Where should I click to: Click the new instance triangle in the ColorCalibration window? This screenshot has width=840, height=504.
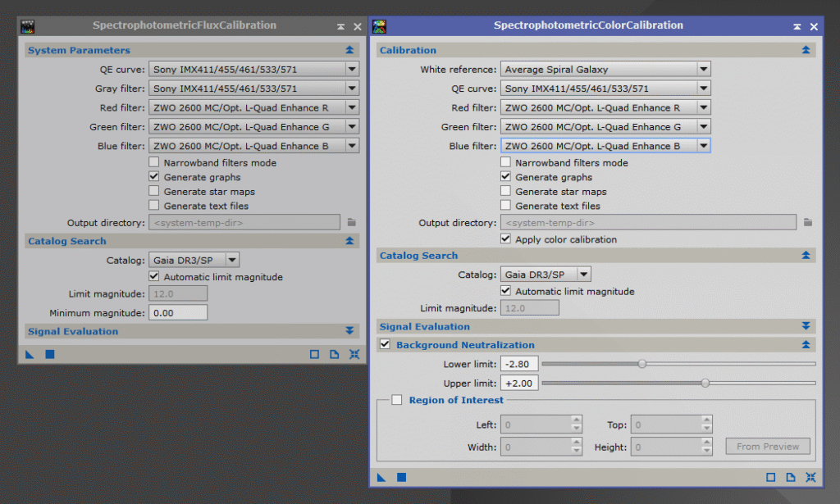coord(381,477)
